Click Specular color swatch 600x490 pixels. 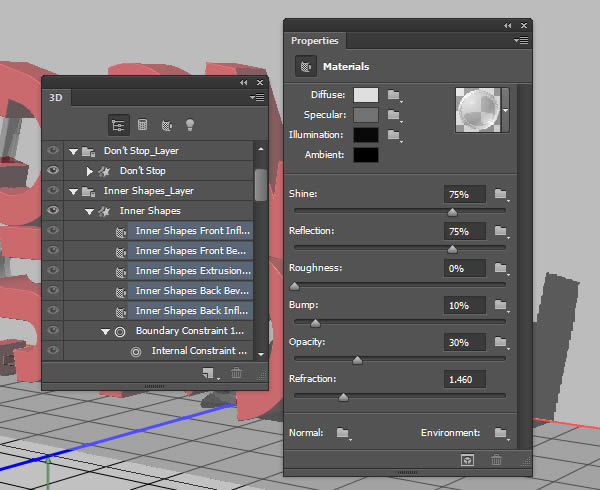(366, 115)
